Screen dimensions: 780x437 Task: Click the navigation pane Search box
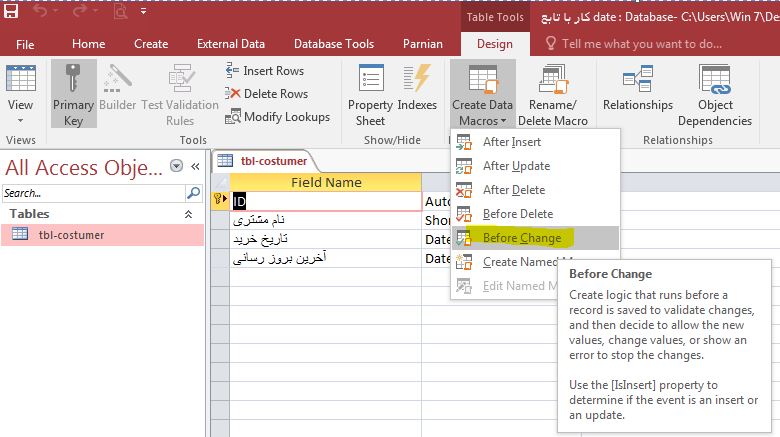(94, 193)
